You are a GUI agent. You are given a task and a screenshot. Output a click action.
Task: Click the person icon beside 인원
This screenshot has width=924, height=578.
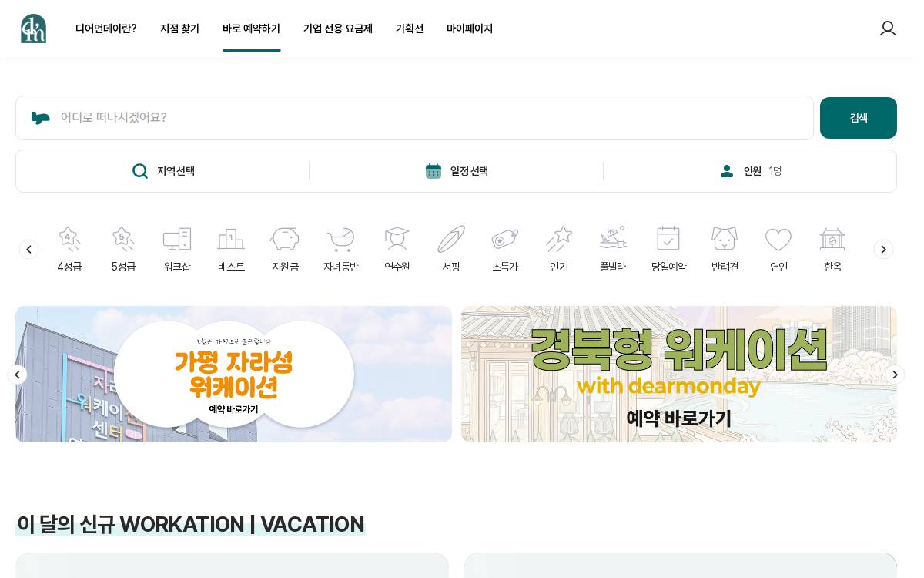tap(727, 171)
